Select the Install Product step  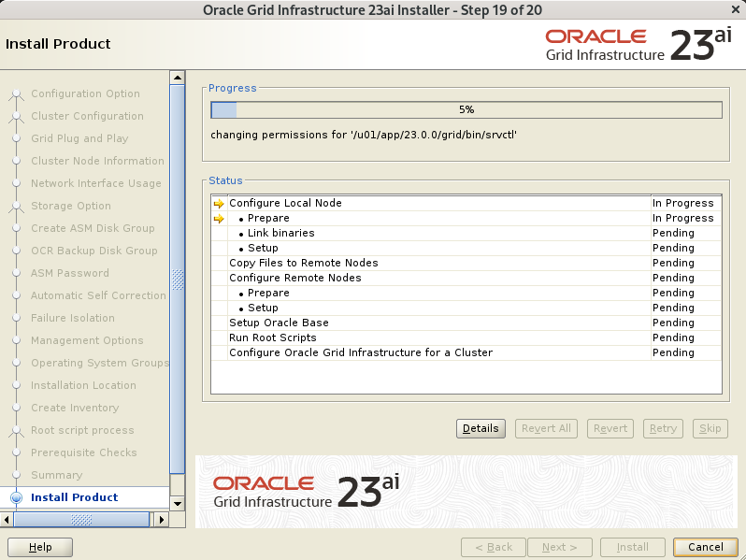point(74,497)
